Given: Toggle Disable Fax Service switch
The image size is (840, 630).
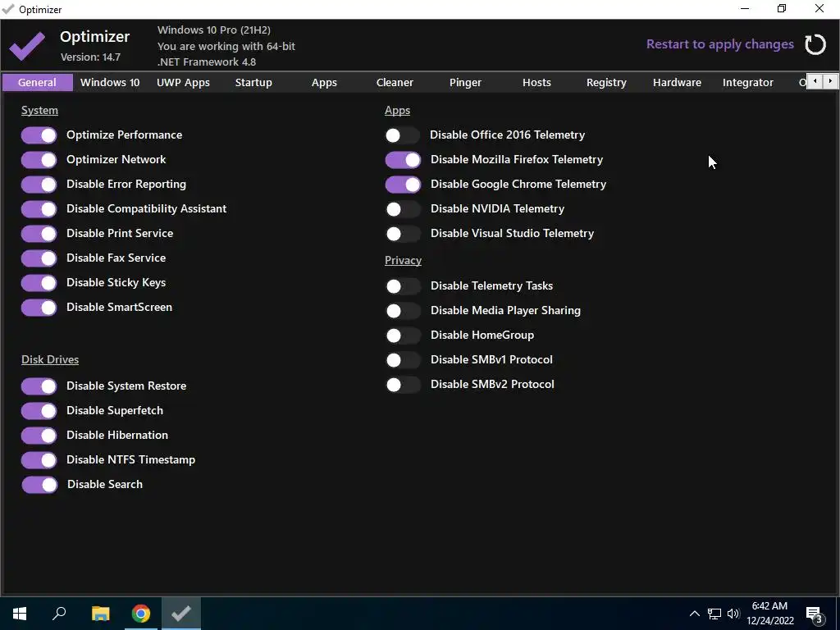Looking at the screenshot, I should (39, 258).
